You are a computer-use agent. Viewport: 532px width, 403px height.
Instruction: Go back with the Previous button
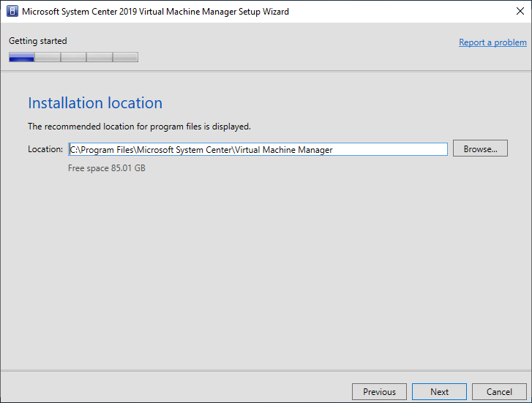(379, 392)
